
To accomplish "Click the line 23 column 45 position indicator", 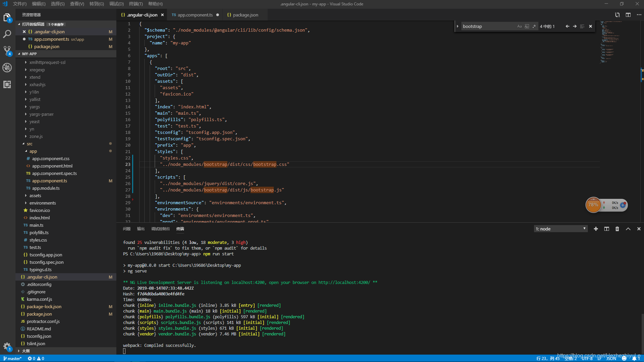I will tap(548, 359).
